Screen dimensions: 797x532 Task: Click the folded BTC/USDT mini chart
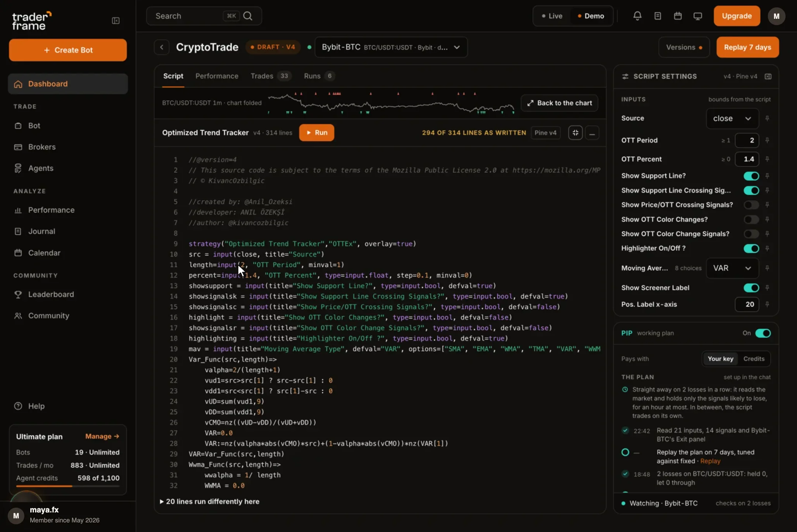pyautogui.click(x=391, y=103)
